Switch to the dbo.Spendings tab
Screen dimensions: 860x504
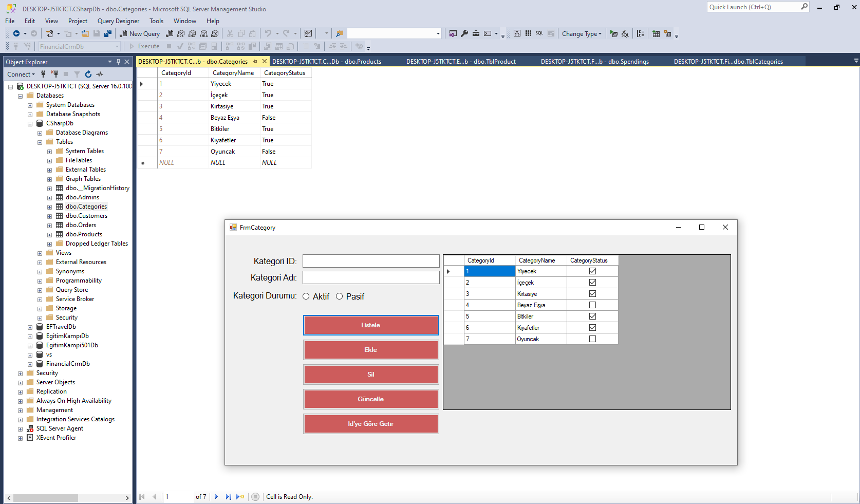coord(595,62)
